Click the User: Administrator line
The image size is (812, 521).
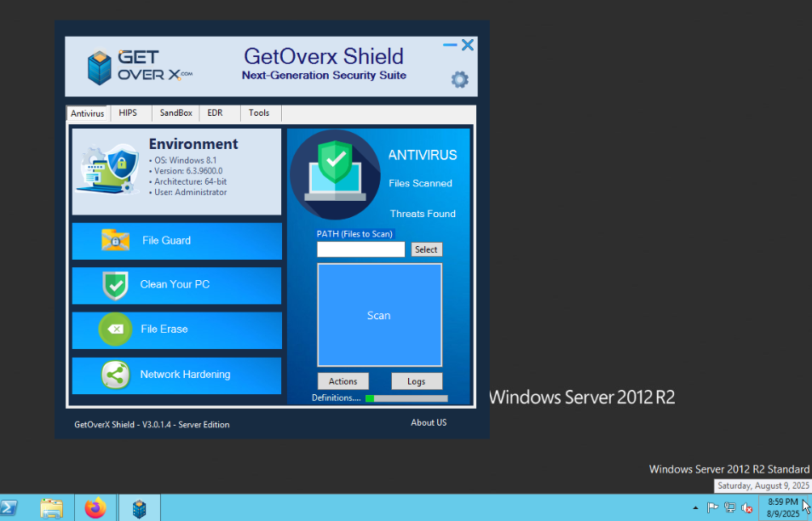coord(188,192)
